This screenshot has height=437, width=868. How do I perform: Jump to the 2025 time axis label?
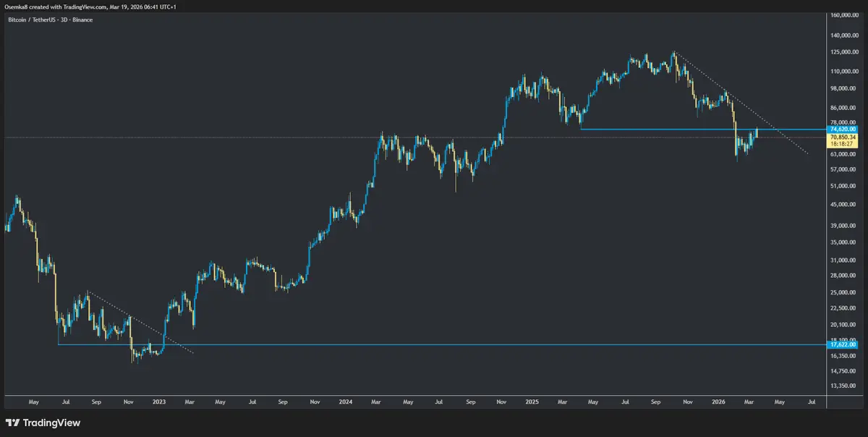click(532, 400)
